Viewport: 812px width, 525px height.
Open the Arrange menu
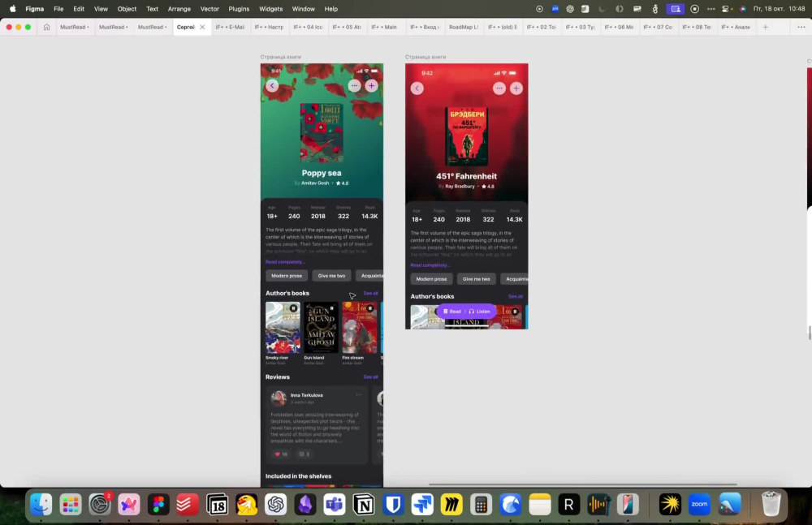[x=179, y=9]
